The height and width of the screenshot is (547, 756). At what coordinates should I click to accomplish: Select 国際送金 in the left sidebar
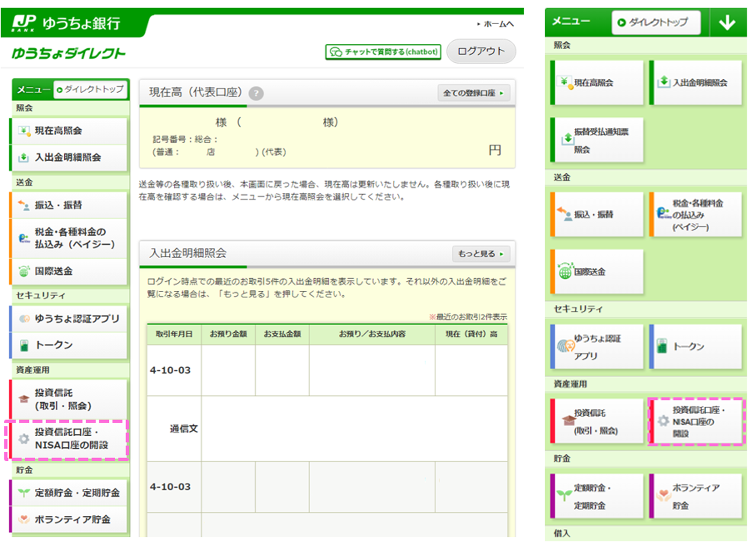pyautogui.click(x=70, y=271)
